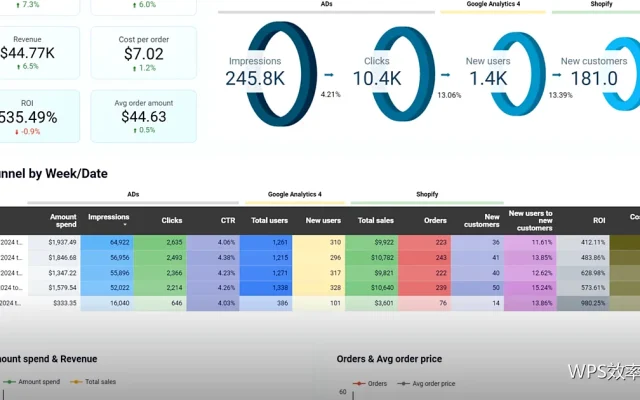Sort table by Orders column header

[x=435, y=220]
